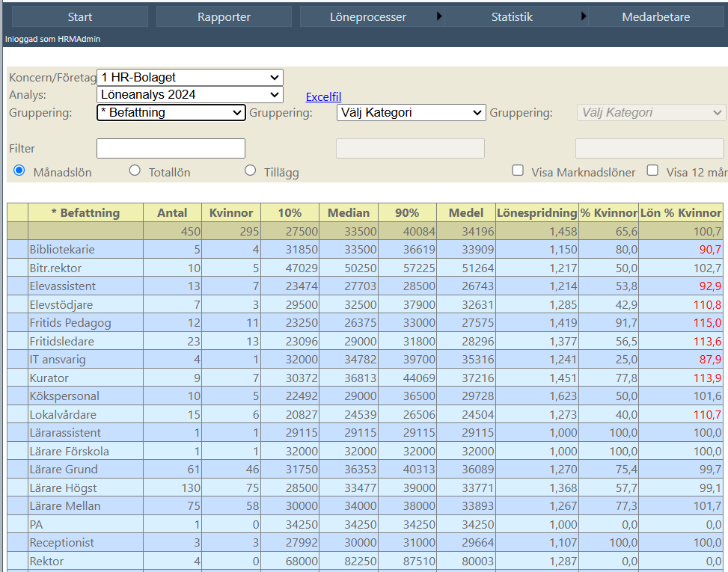Image resolution: width=728 pixels, height=572 pixels.
Task: Sort by the Antal column header
Action: point(172,213)
